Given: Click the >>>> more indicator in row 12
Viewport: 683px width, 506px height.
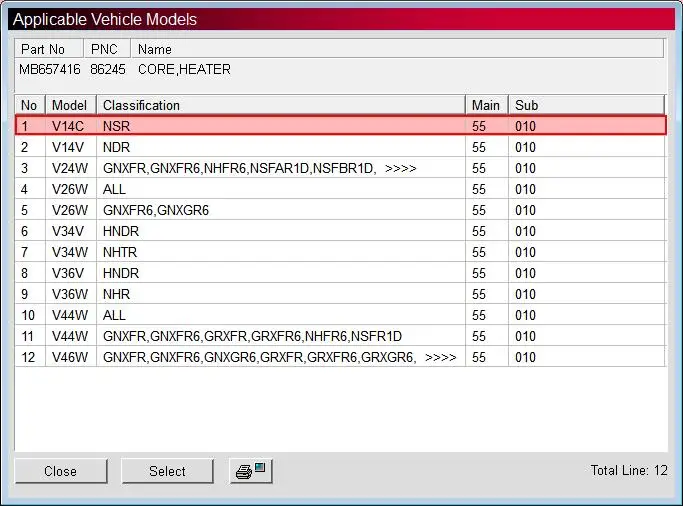Looking at the screenshot, I should click(441, 358).
